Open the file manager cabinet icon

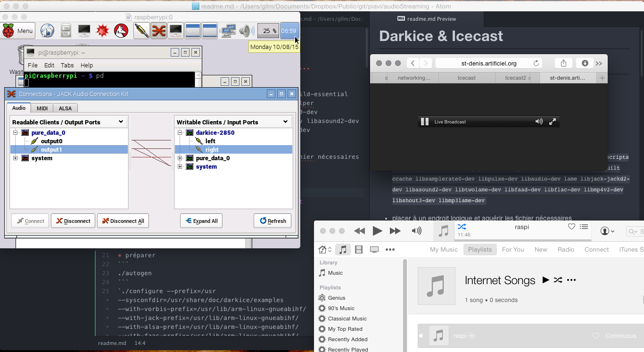(x=66, y=31)
